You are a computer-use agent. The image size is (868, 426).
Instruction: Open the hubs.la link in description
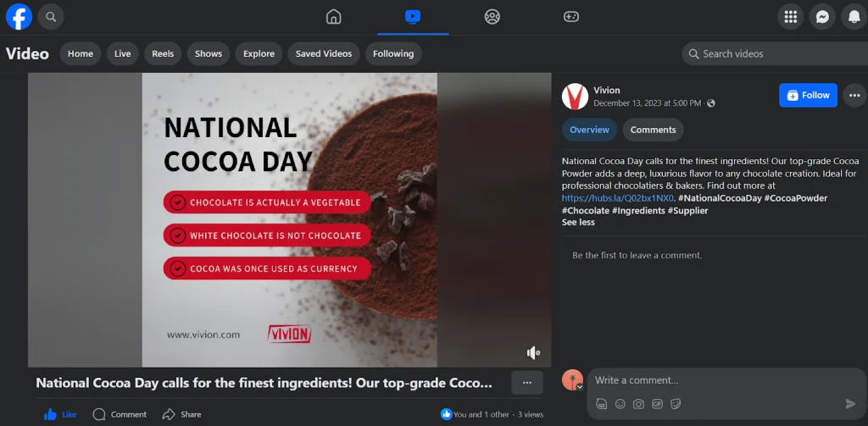coord(618,198)
